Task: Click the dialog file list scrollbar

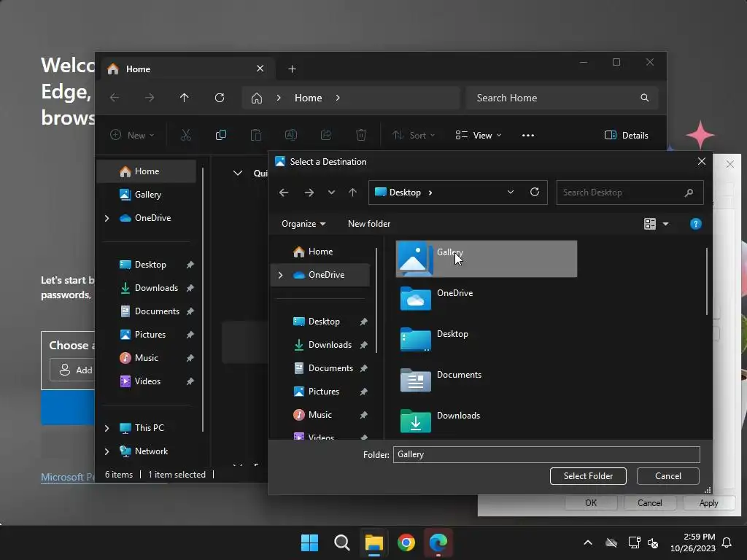Action: (x=707, y=281)
